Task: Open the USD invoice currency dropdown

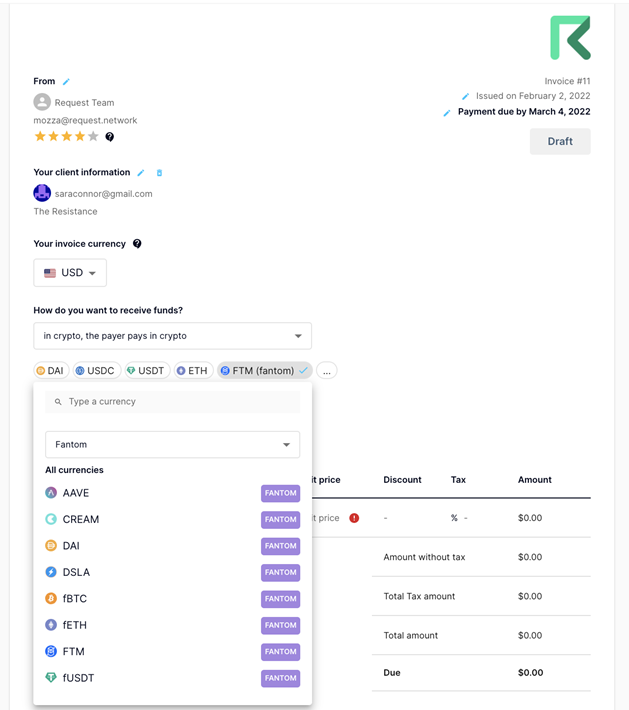Action: click(70, 273)
